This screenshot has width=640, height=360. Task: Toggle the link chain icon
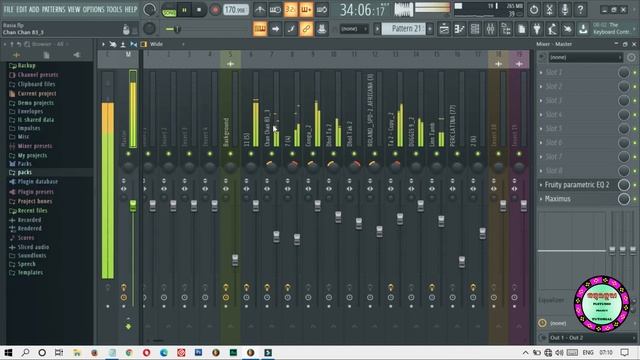pos(306,29)
